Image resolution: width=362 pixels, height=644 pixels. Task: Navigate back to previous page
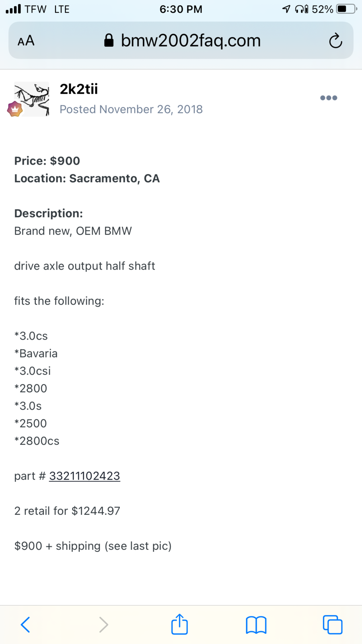pos(25,624)
